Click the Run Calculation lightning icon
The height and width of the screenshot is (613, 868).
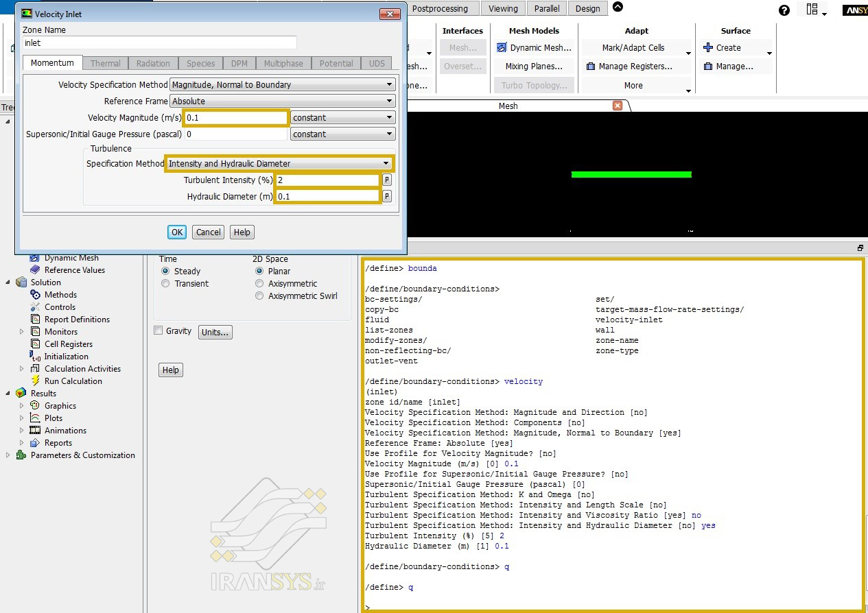35,381
